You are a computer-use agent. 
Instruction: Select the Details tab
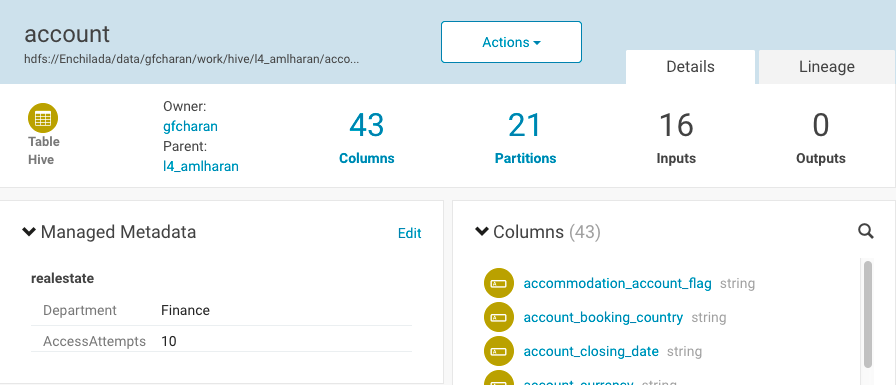pos(690,67)
